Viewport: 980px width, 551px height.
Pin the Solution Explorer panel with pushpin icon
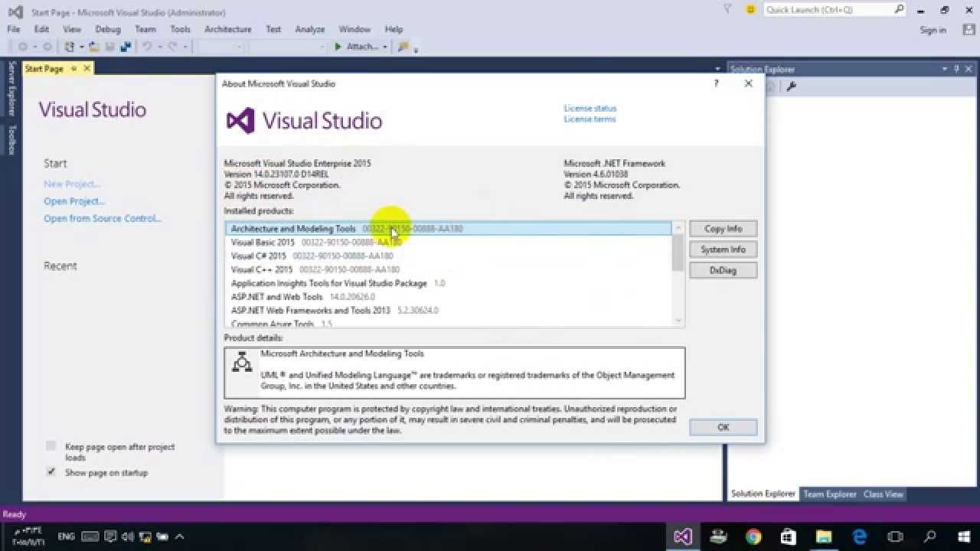956,69
